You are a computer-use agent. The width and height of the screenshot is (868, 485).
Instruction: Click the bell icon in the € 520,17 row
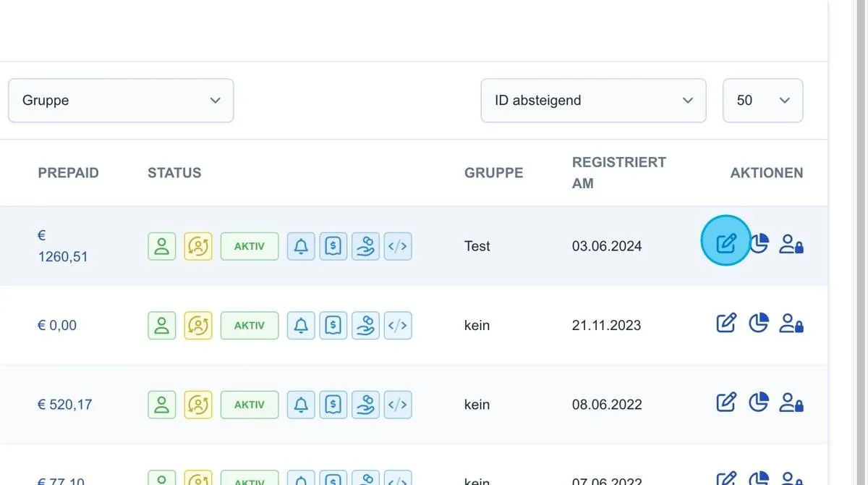[301, 405]
